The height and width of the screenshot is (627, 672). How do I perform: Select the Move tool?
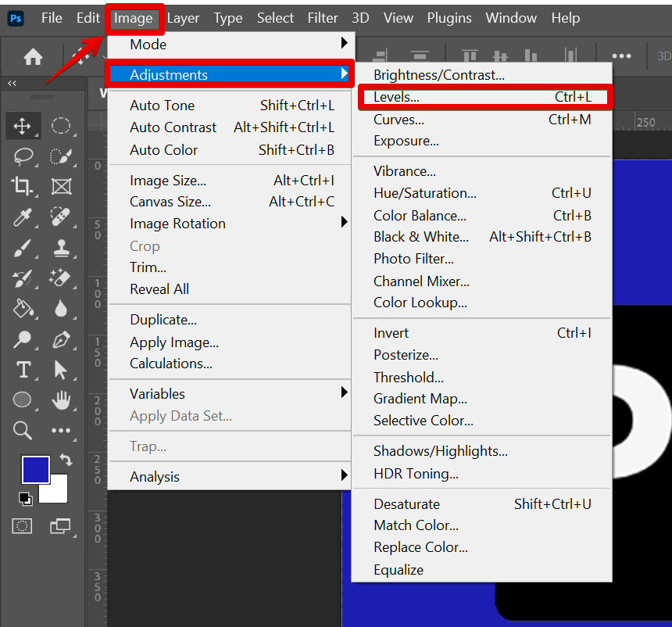click(x=23, y=126)
